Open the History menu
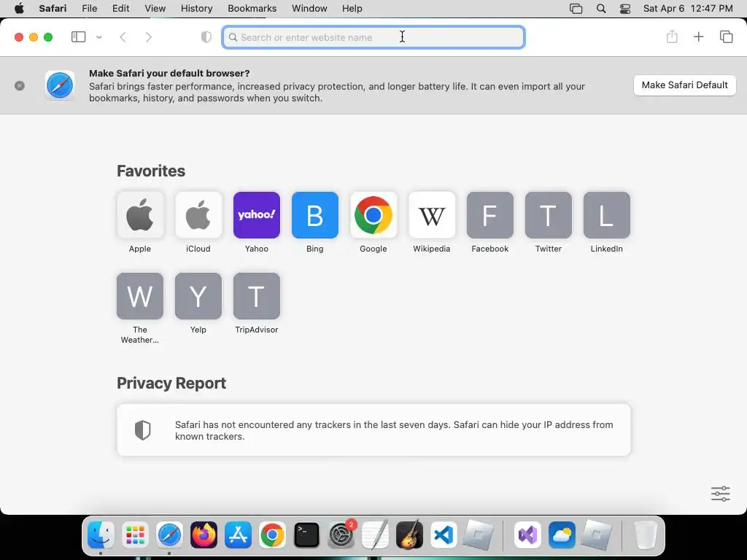This screenshot has height=560, width=747. click(197, 8)
